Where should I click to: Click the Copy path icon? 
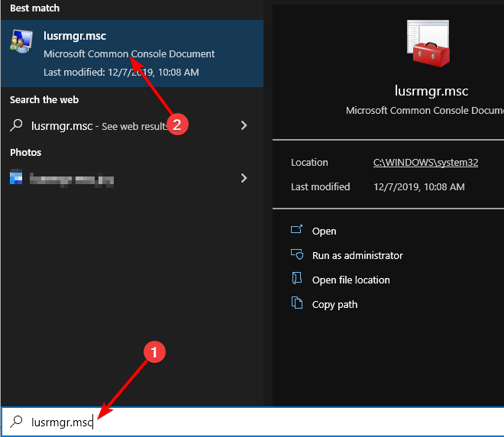point(297,304)
